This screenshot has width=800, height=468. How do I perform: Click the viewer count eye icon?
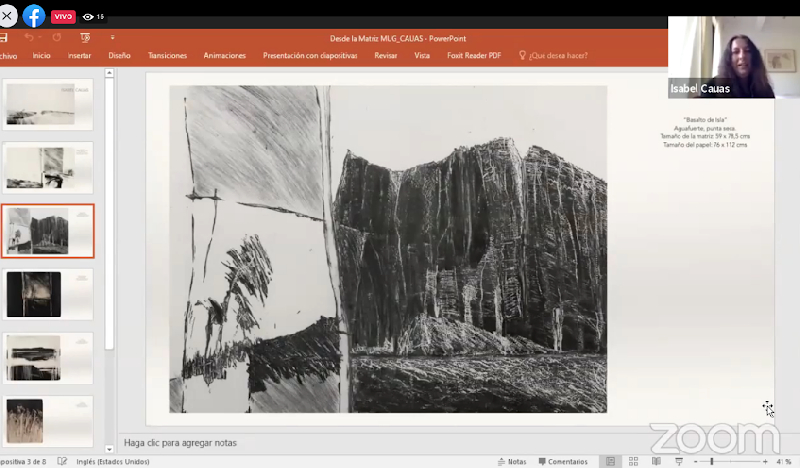[x=88, y=17]
